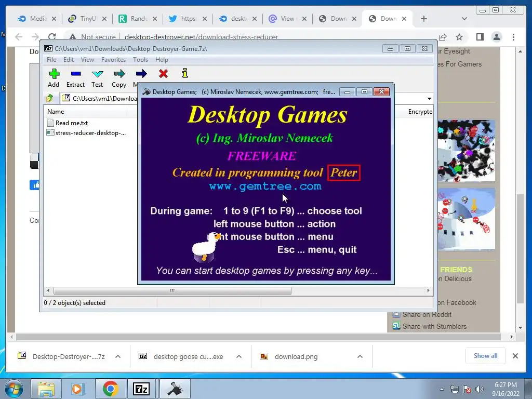
Task: Open the Help menu in 7-Zip
Action: pos(162,60)
